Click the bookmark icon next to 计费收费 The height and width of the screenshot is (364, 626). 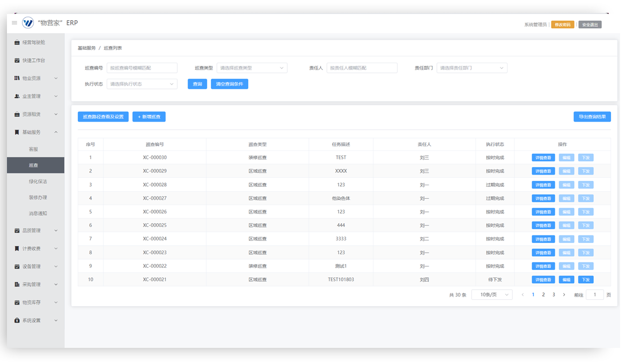17,248
